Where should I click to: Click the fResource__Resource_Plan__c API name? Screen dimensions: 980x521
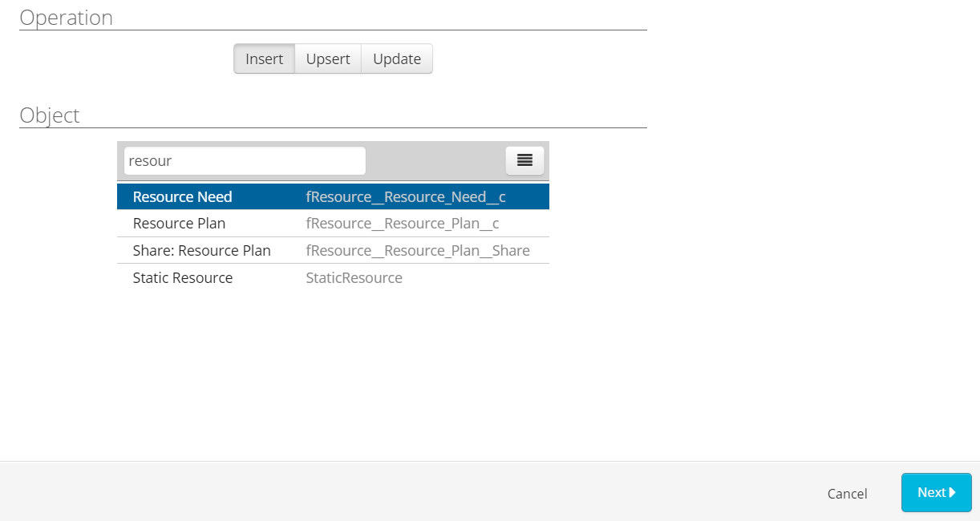click(402, 224)
